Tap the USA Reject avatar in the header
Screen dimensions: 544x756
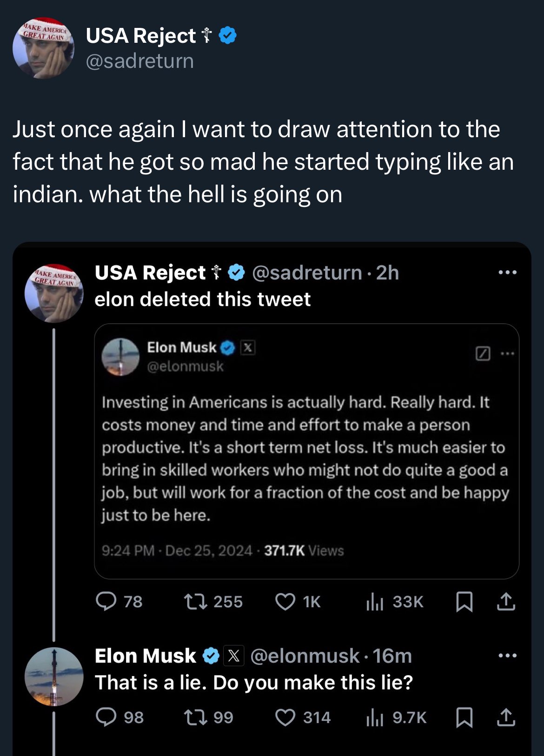point(43,48)
